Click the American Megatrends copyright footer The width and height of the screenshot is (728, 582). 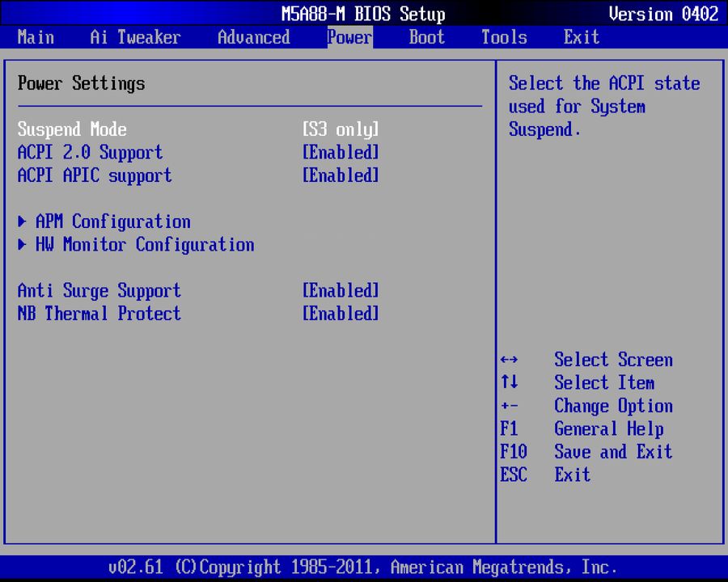(x=362, y=567)
